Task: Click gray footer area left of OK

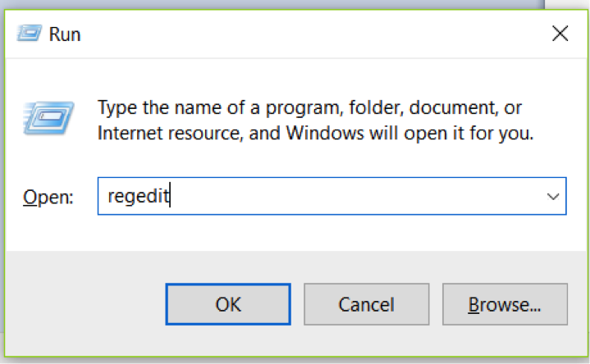Action: coord(82,304)
